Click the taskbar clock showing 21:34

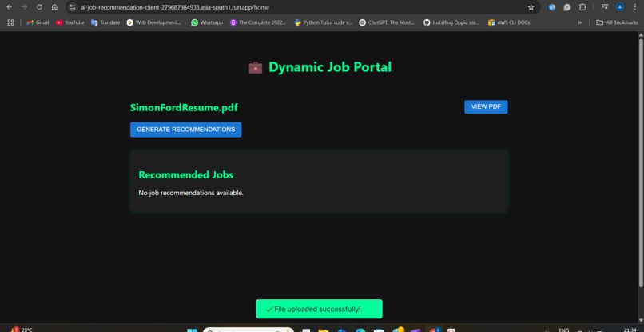point(630,330)
